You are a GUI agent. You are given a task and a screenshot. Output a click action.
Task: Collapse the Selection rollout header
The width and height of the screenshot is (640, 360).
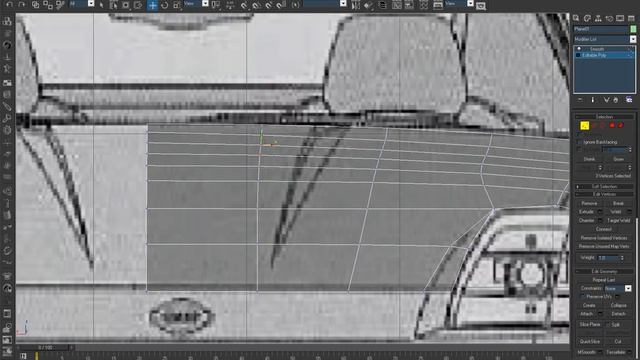(x=604, y=117)
